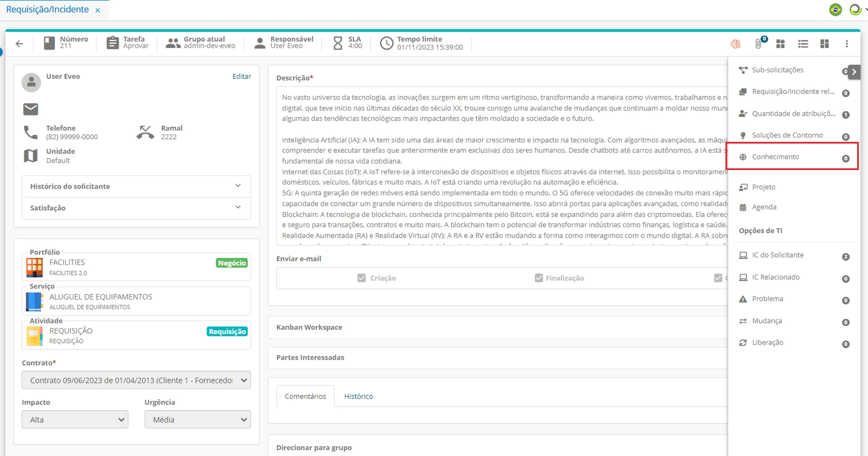Open the attachments paperclip icon
The width and height of the screenshot is (868, 456).
758,44
